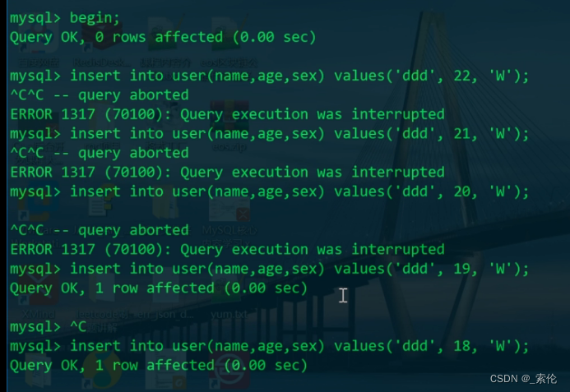Image resolution: width=570 pixels, height=392 pixels.
Task: Click the 'Query OK, 0 rows affected' line
Action: point(163,37)
